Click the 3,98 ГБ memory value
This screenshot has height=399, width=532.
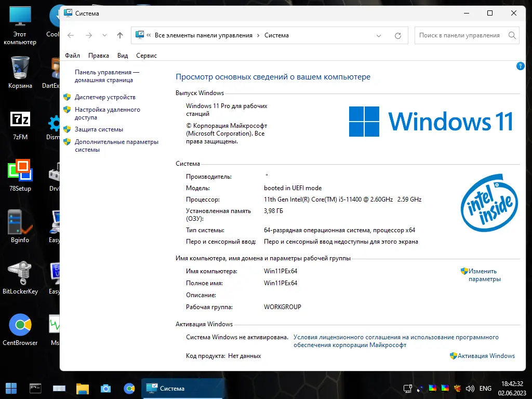point(273,211)
